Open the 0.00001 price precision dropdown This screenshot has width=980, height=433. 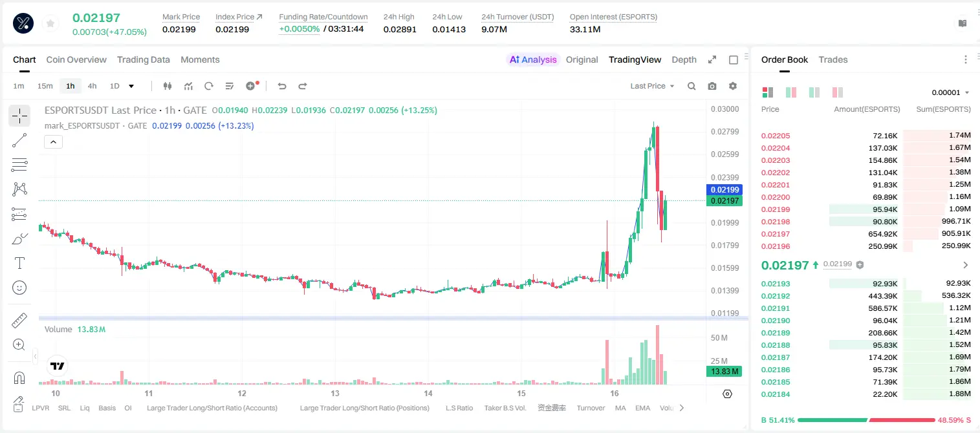point(951,92)
